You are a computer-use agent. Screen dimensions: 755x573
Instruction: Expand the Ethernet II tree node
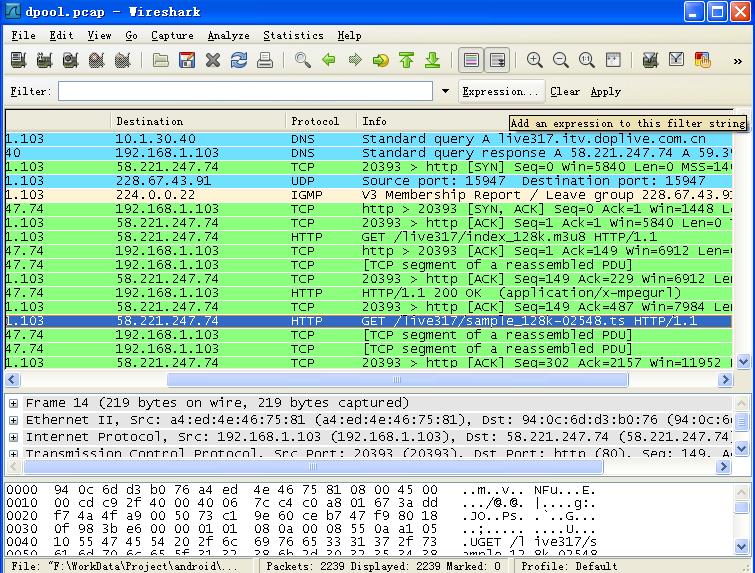tap(13, 420)
